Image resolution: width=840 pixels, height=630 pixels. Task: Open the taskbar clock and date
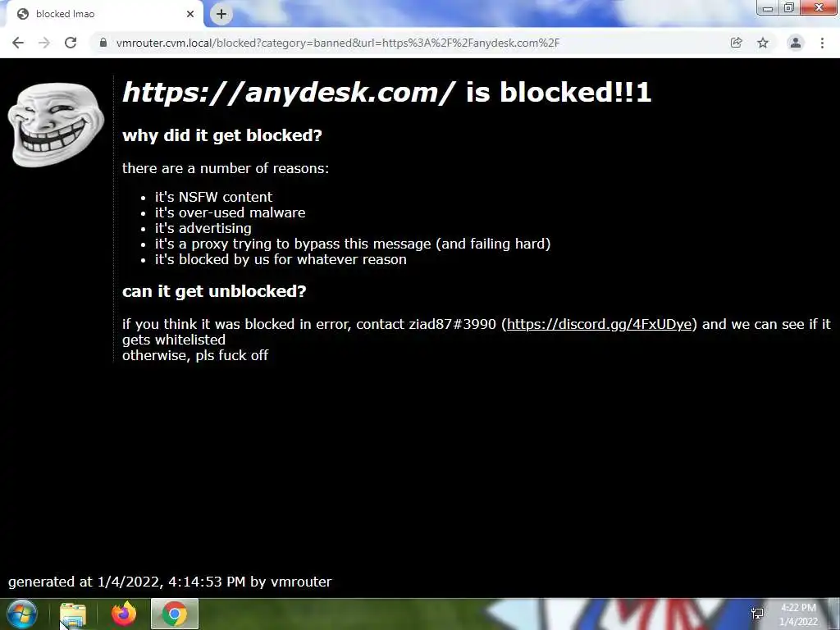pyautogui.click(x=798, y=614)
